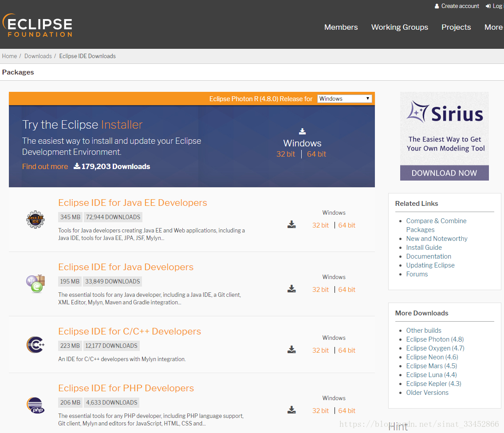Image resolution: width=504 pixels, height=433 pixels.
Task: Open Eclipse IDE for Java Developers title
Action: (x=126, y=267)
